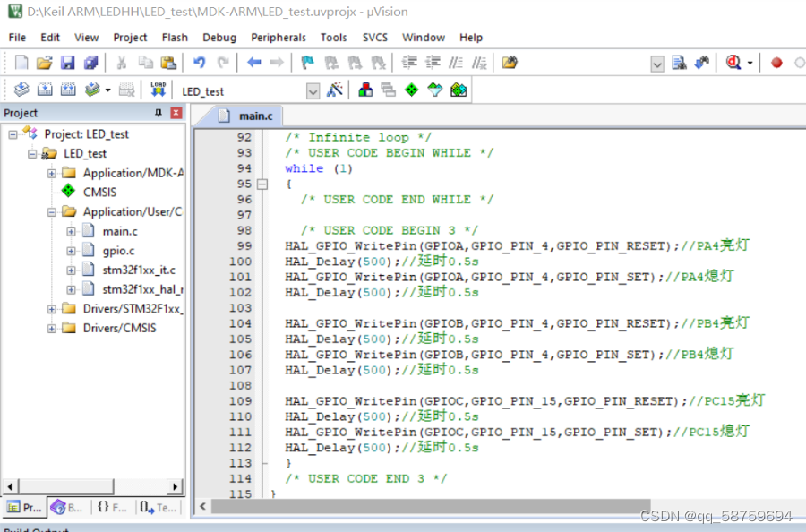Viewport: 806px width, 532px height.
Task: Download code to flash memory
Action: tap(159, 89)
